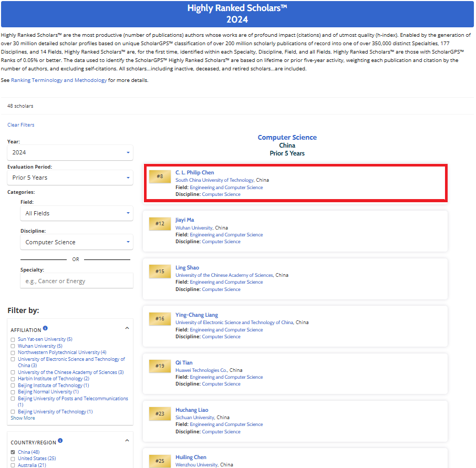Collapse the AFFILIATION filter section
This screenshot has width=476, height=468.
coord(127,328)
